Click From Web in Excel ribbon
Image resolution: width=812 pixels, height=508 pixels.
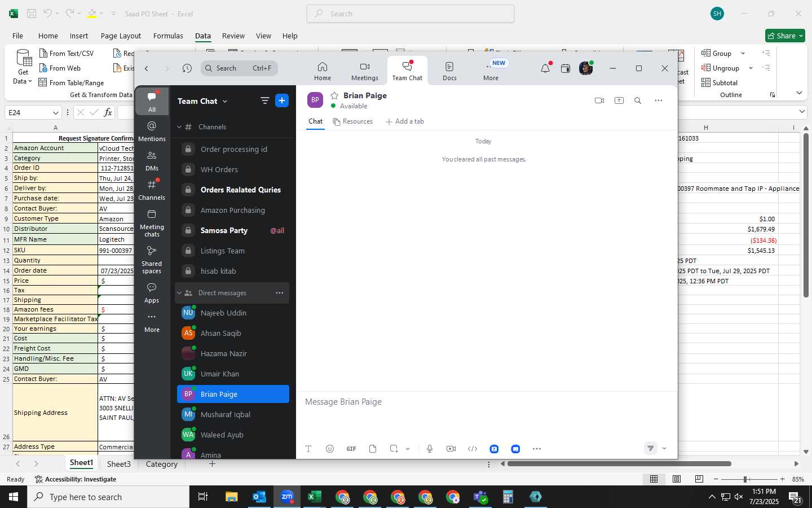[60, 68]
